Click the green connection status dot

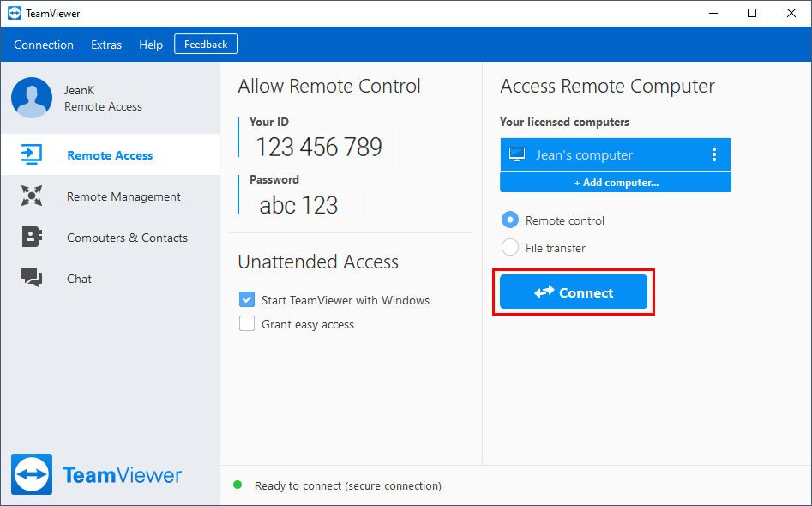[x=238, y=485]
